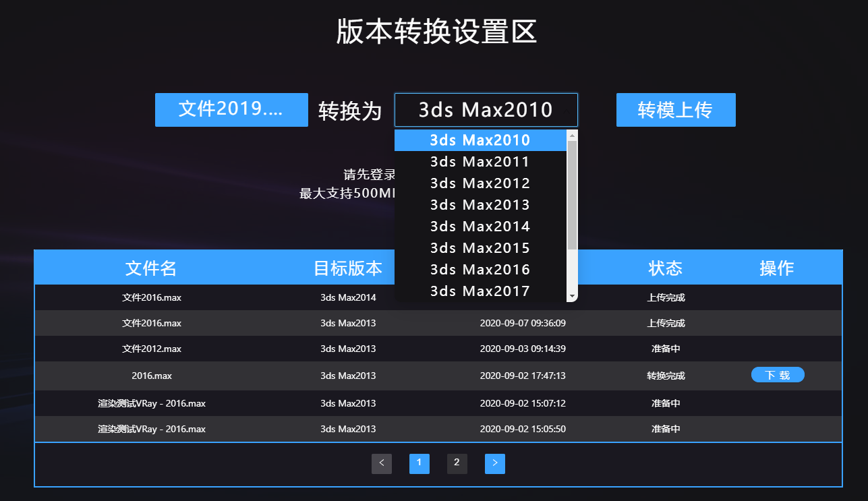
Task: Click the dropdown list scroll down arrow
Action: [572, 297]
